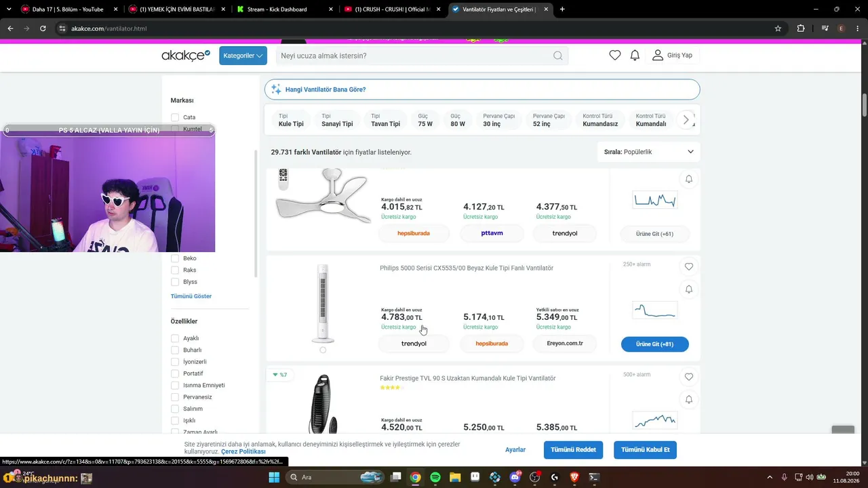Enable the Pervanesiz feature filter

click(x=175, y=397)
